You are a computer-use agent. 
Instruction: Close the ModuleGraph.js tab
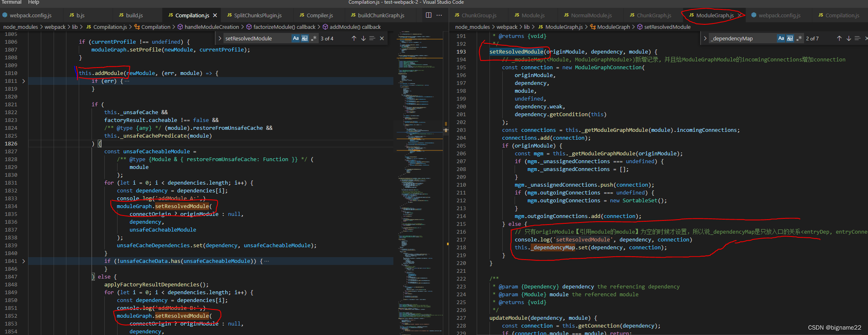coord(740,15)
